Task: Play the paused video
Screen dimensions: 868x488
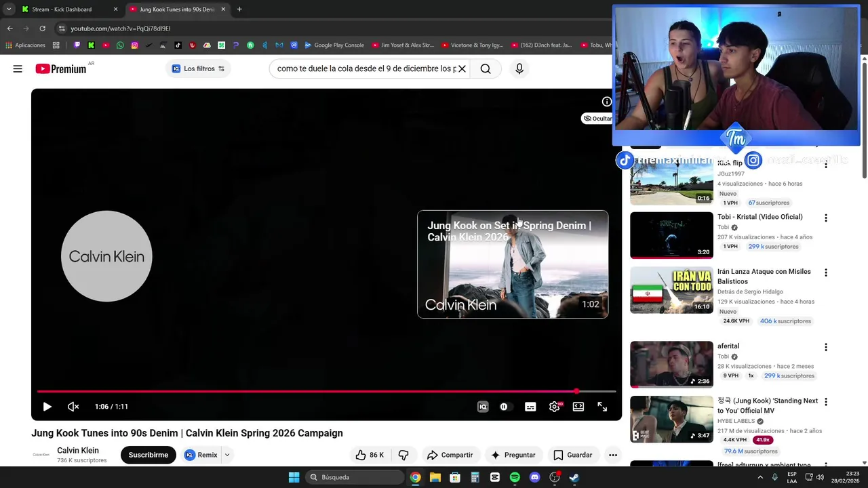Action: pyautogui.click(x=47, y=407)
